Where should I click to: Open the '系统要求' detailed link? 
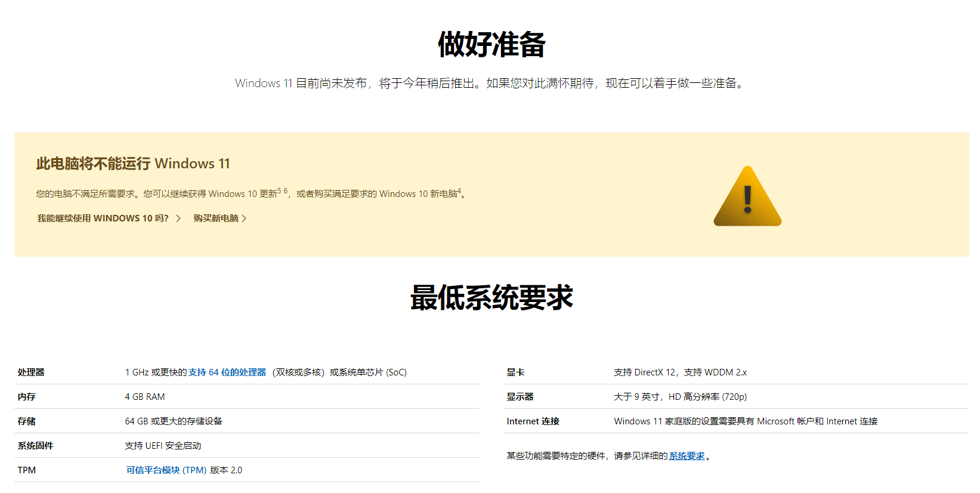pos(687,456)
